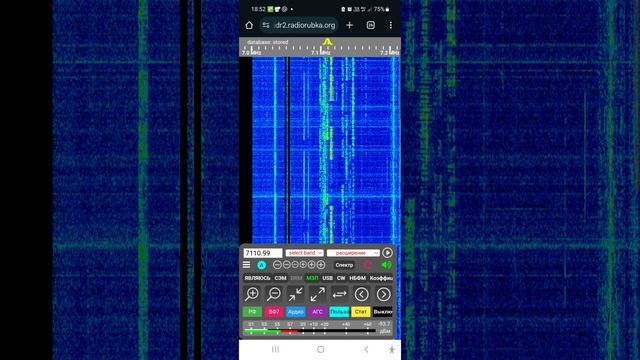The image size is (640, 360).
Task: Click the outward arrows maximum zoom-out icon
Action: 318,294
